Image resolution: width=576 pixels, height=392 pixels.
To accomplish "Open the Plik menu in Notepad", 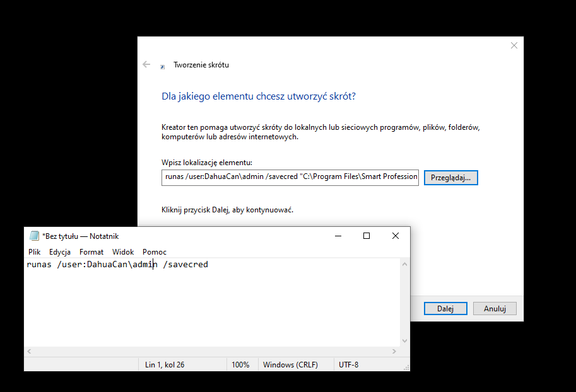I will click(x=34, y=251).
